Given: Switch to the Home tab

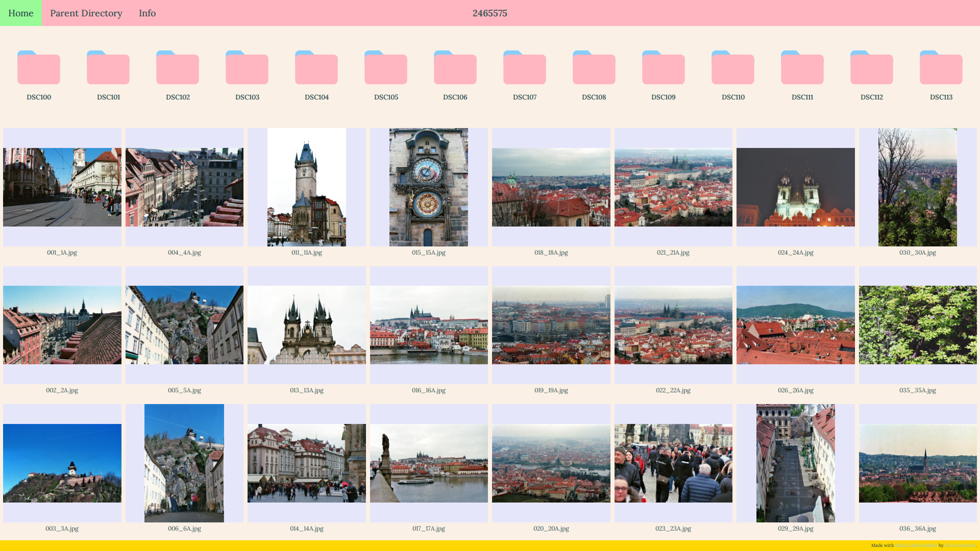Looking at the screenshot, I should click(x=20, y=13).
